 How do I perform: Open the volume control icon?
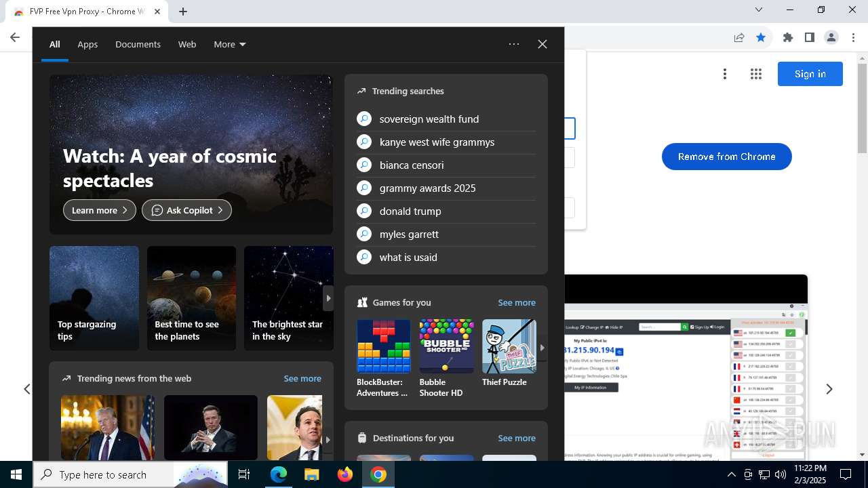pos(780,474)
